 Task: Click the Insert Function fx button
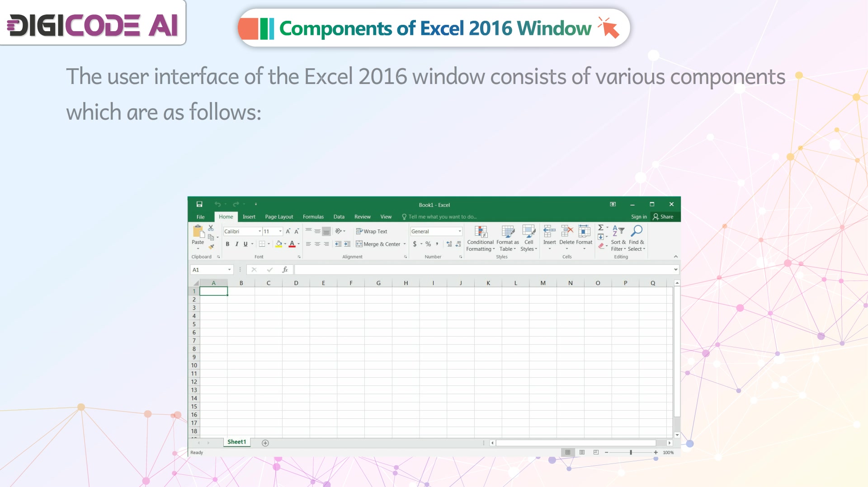[x=285, y=270]
